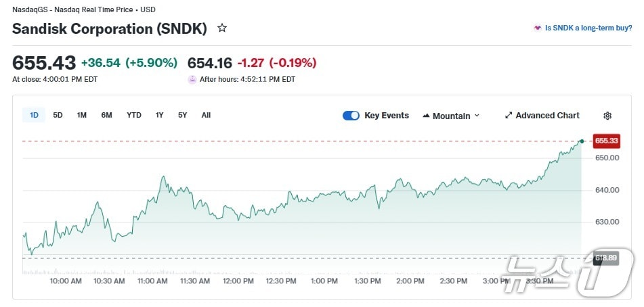Screen dimensions: 644x307
Task: Select the 5Y chart range
Action: [183, 115]
